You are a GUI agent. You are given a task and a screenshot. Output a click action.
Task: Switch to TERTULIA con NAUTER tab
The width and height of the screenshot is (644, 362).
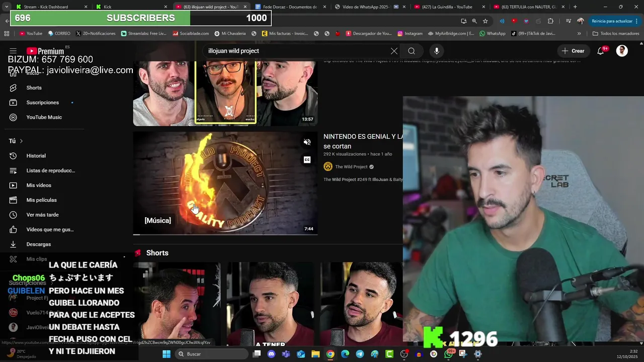(x=529, y=7)
